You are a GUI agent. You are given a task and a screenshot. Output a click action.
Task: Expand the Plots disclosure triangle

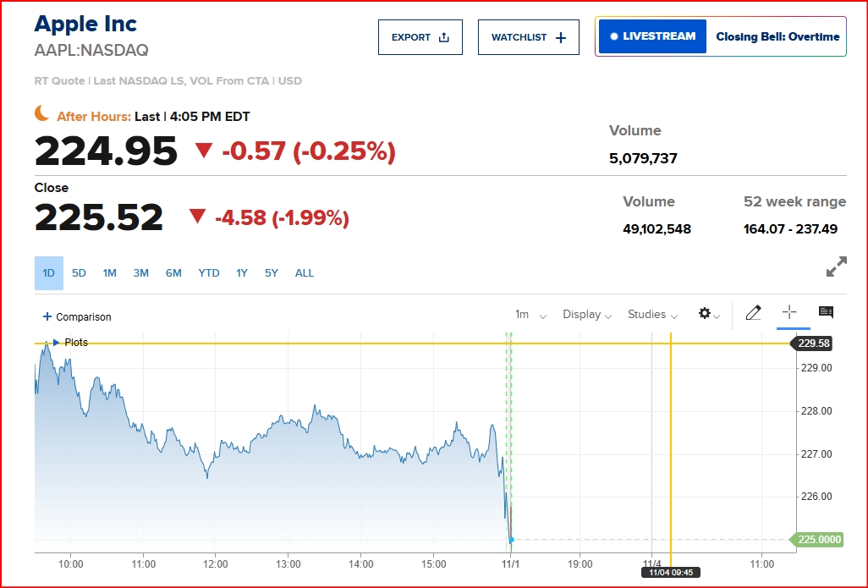click(57, 343)
